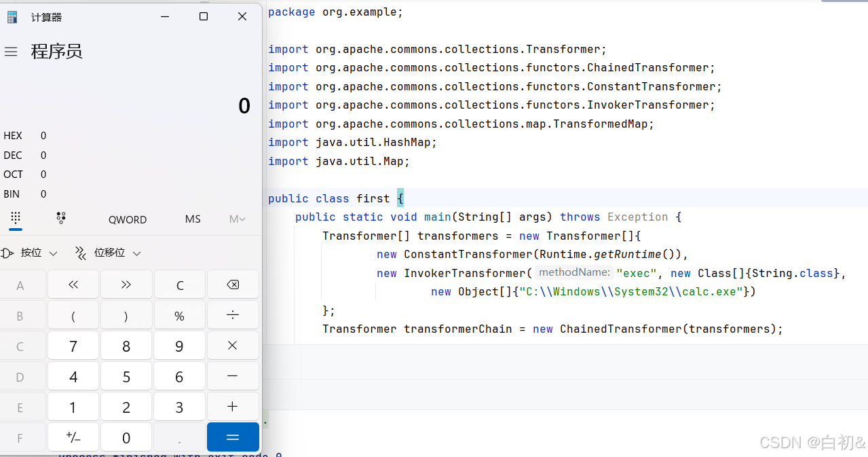
Task: Click digit 7 on keypad
Action: (x=73, y=346)
